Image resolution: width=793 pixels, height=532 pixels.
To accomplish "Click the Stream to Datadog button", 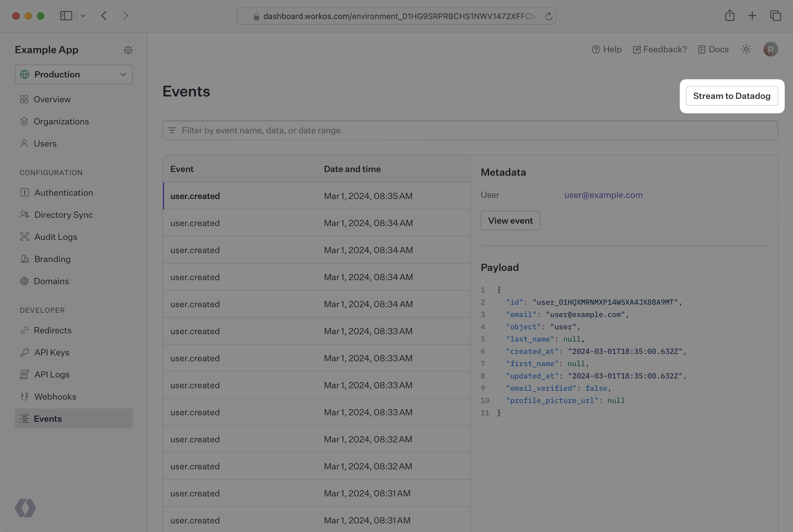I will (x=732, y=96).
